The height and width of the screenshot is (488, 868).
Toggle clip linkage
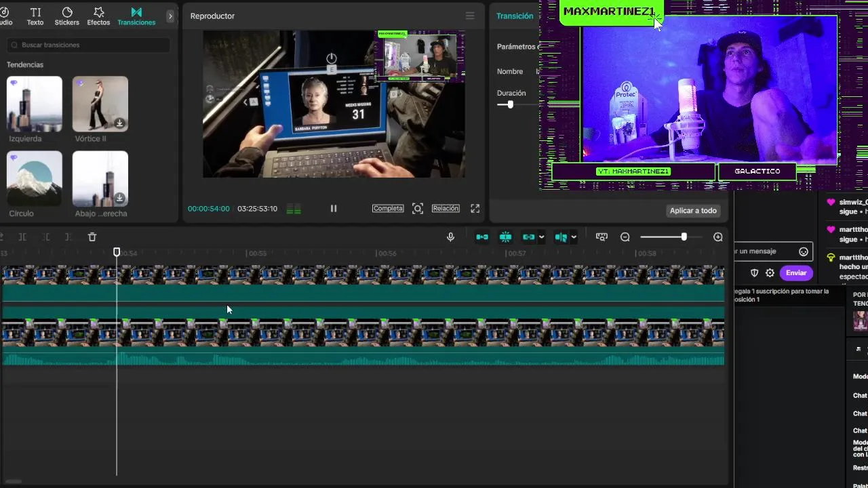click(529, 237)
